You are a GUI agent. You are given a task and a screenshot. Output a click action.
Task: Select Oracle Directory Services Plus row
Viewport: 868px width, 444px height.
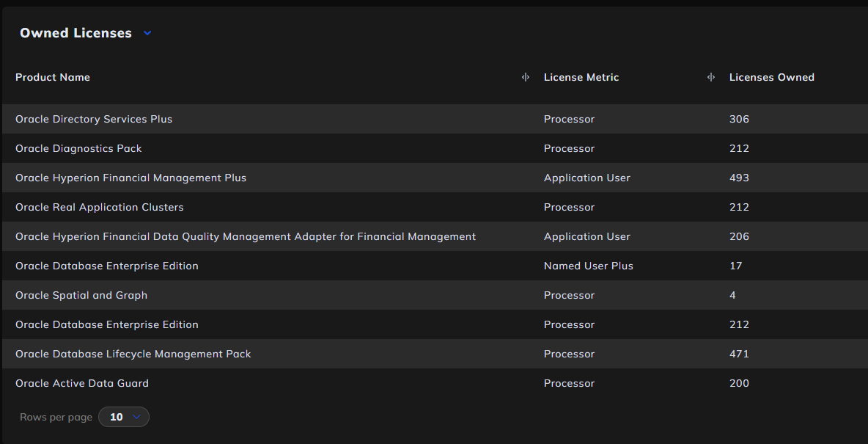pos(435,119)
